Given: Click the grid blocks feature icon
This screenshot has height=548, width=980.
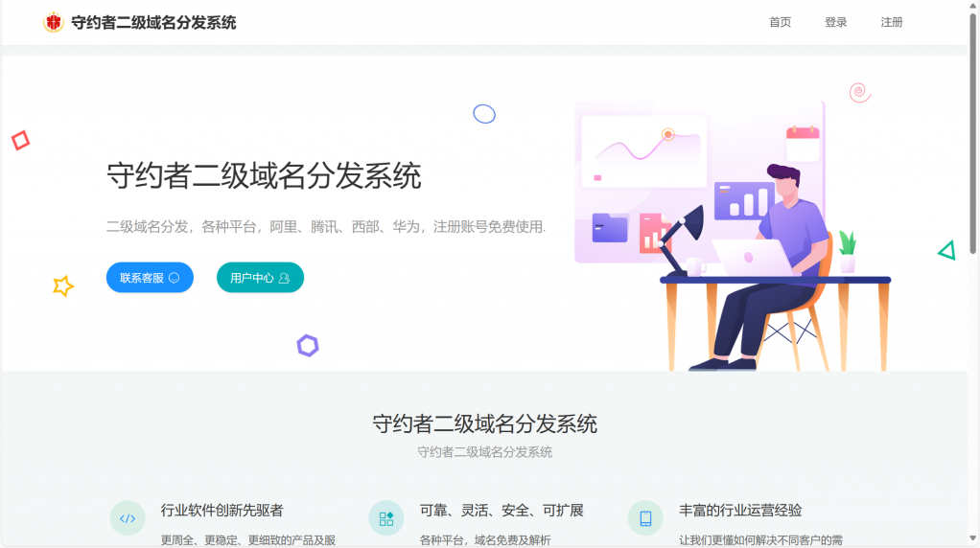Looking at the screenshot, I should point(386,518).
